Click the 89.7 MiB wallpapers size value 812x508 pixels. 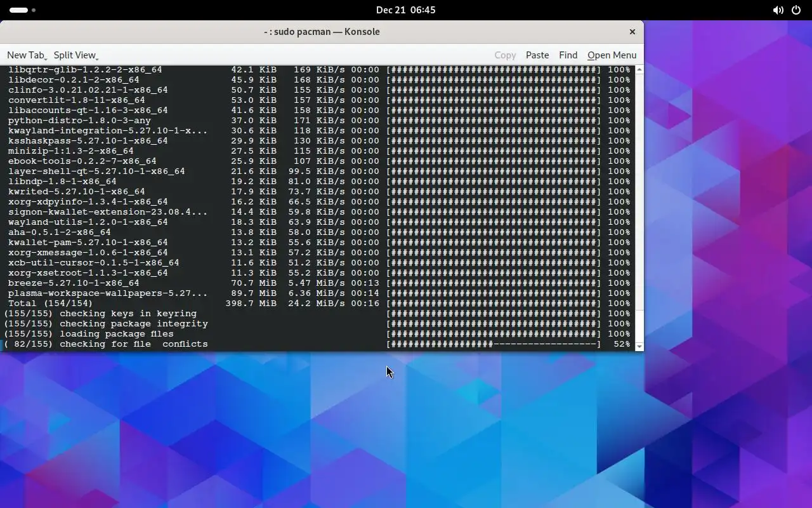click(x=254, y=293)
